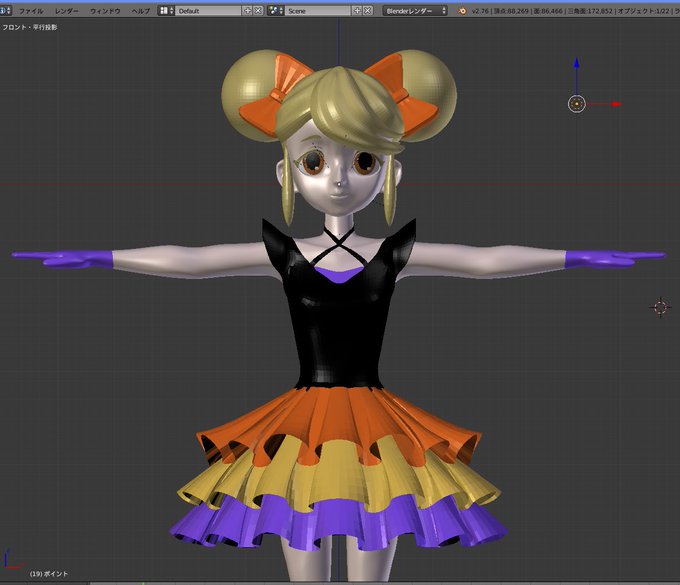
Task: Click the v2.76 version statistics text
Action: (575, 11)
